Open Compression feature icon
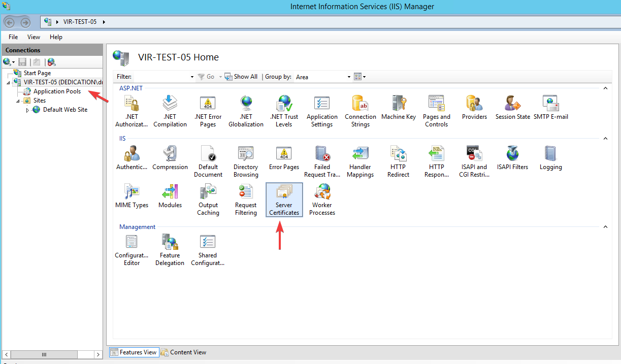 click(170, 158)
